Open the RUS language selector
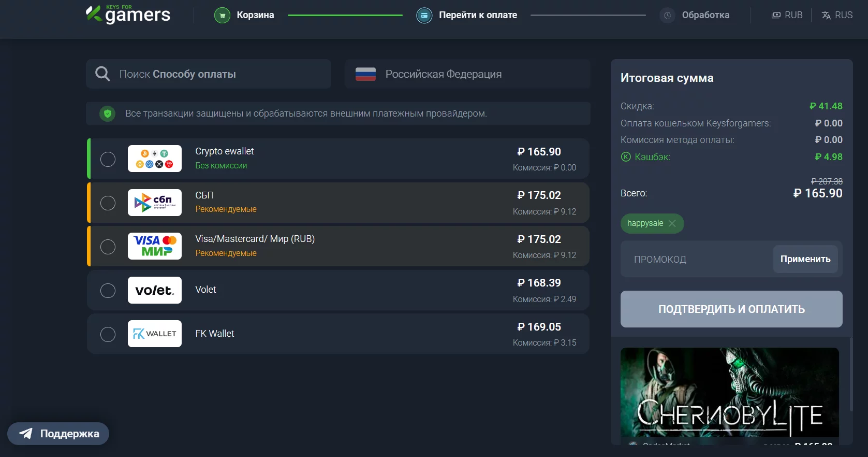The width and height of the screenshot is (868, 457). pos(837,15)
